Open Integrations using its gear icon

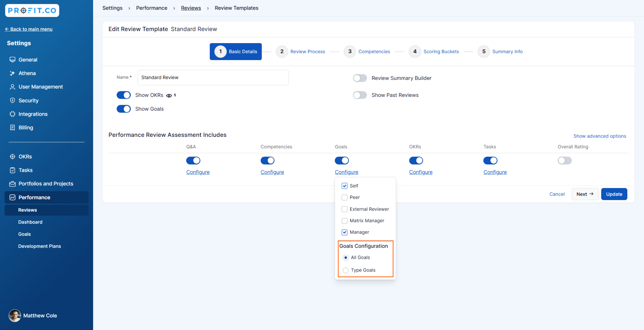click(x=12, y=114)
